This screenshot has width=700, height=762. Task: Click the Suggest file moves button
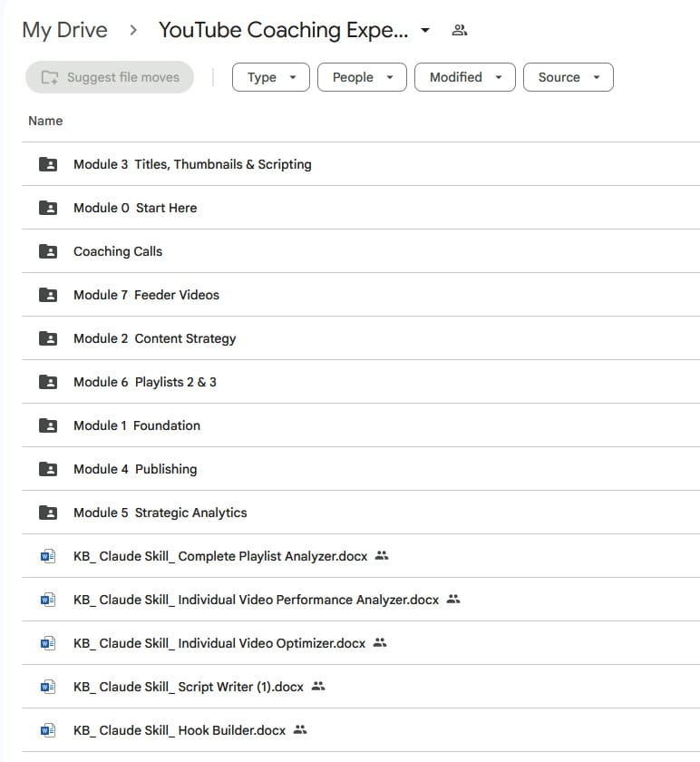(x=110, y=77)
